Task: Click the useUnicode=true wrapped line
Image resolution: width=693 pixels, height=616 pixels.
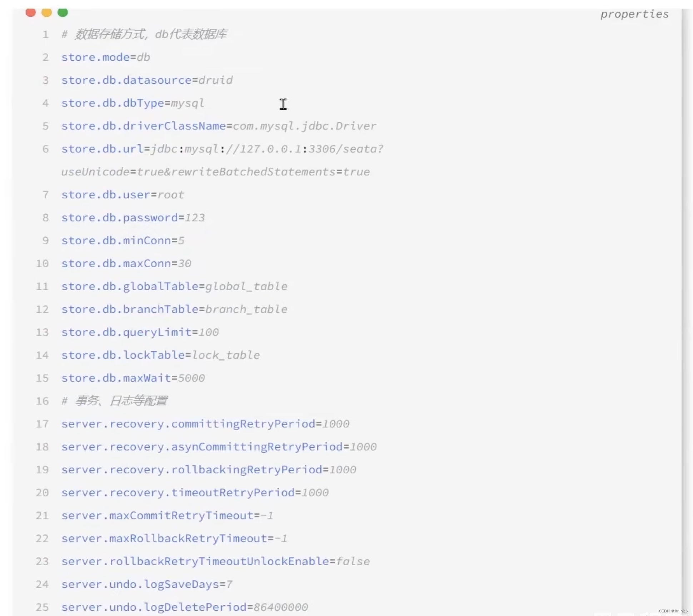Action: click(215, 172)
